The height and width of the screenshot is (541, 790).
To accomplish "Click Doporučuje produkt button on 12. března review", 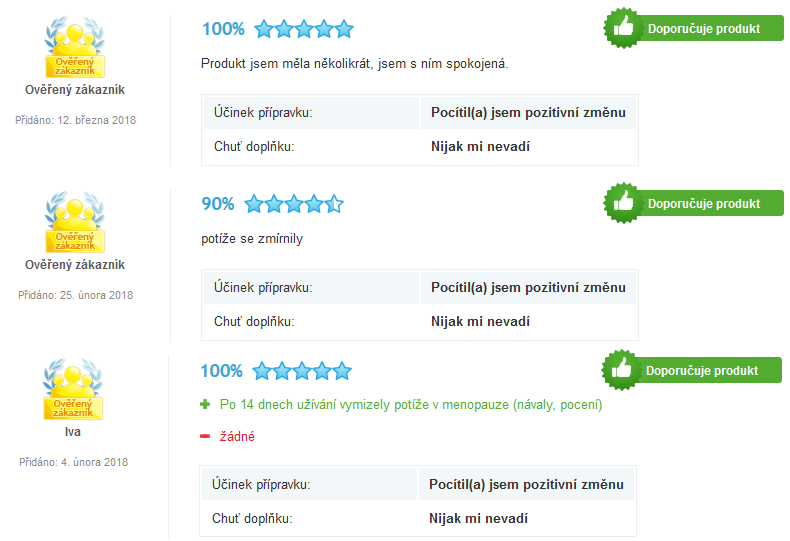I will click(x=694, y=28).
